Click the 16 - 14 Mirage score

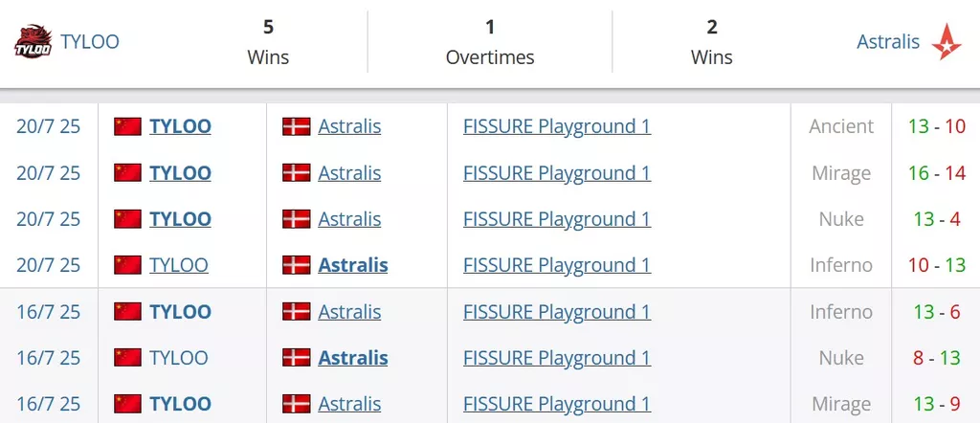tap(937, 172)
